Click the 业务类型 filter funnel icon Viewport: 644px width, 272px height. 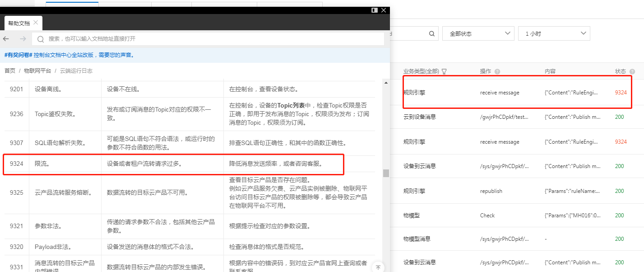tap(444, 71)
